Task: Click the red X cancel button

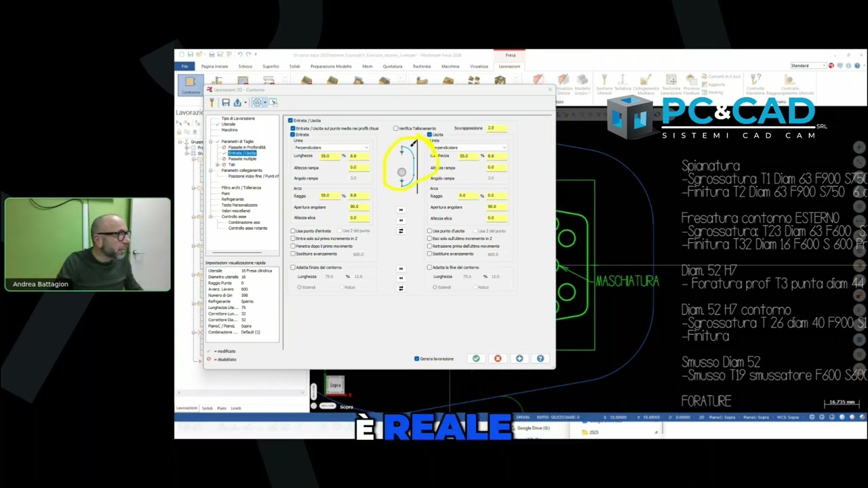Action: (498, 359)
